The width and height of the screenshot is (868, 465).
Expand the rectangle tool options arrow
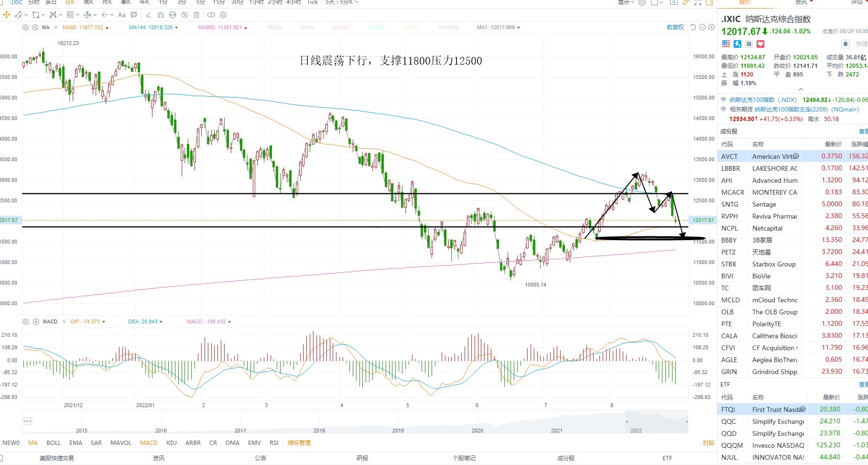point(43,15)
